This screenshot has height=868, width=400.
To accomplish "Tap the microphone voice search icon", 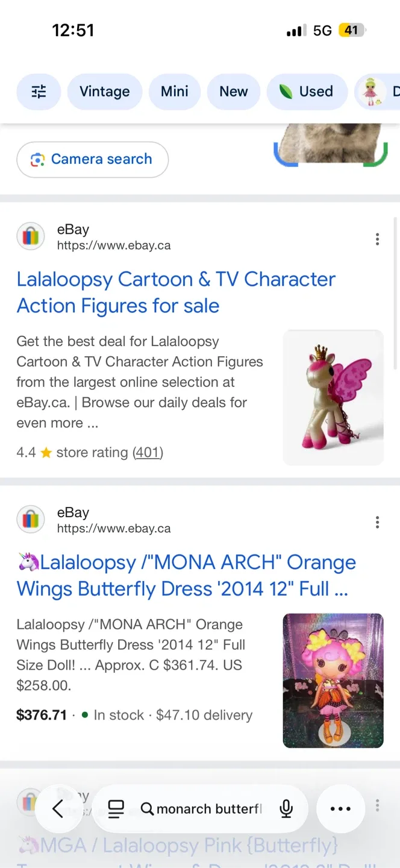I will pos(286,808).
